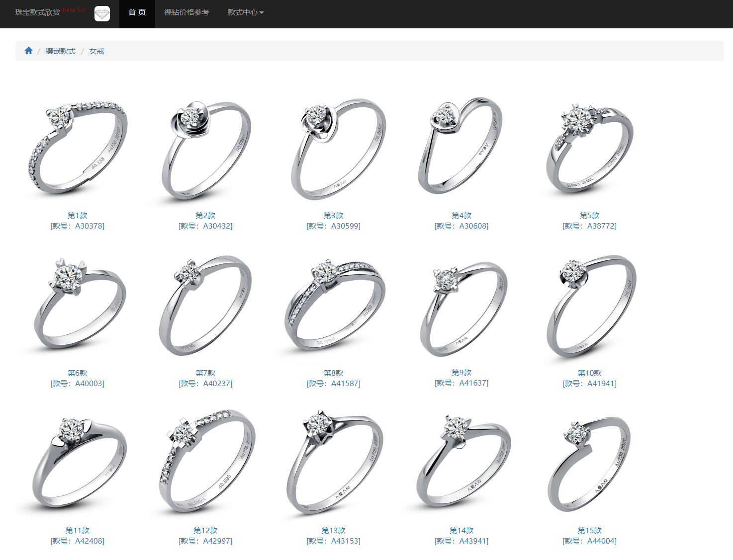Open ring image of style A42997
This screenshot has width=733, height=560.
coord(205,463)
